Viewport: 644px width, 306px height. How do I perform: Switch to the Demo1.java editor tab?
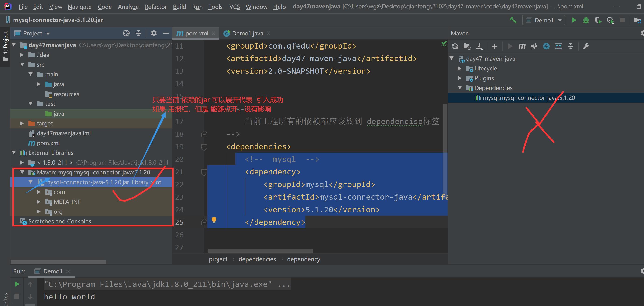click(247, 33)
